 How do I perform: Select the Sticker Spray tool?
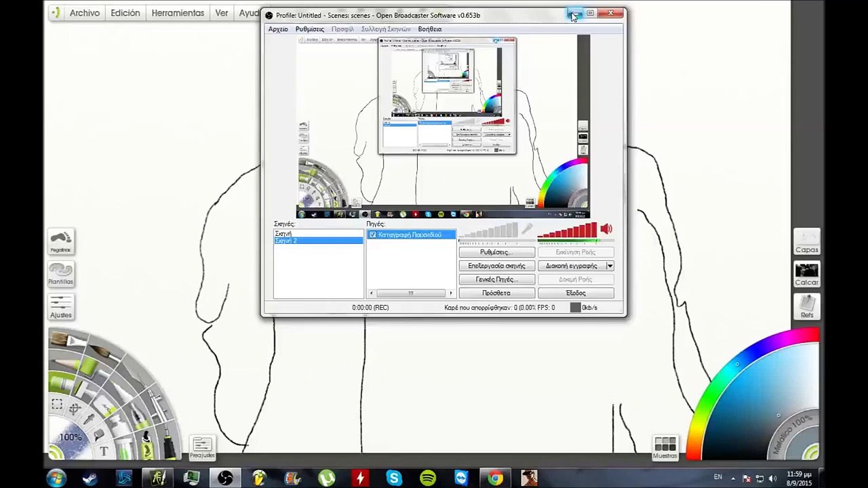click(x=146, y=446)
